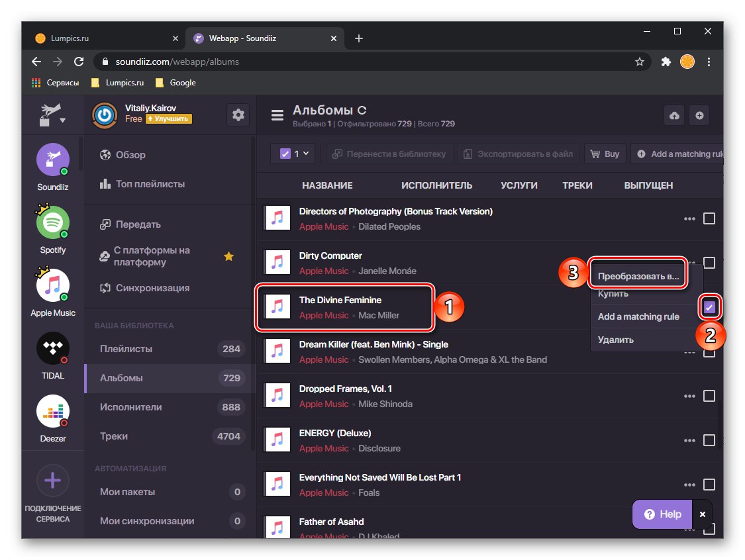Open the dropdown arrow under the top-left logo
The width and height of the screenshot is (745, 560).
tap(62, 120)
